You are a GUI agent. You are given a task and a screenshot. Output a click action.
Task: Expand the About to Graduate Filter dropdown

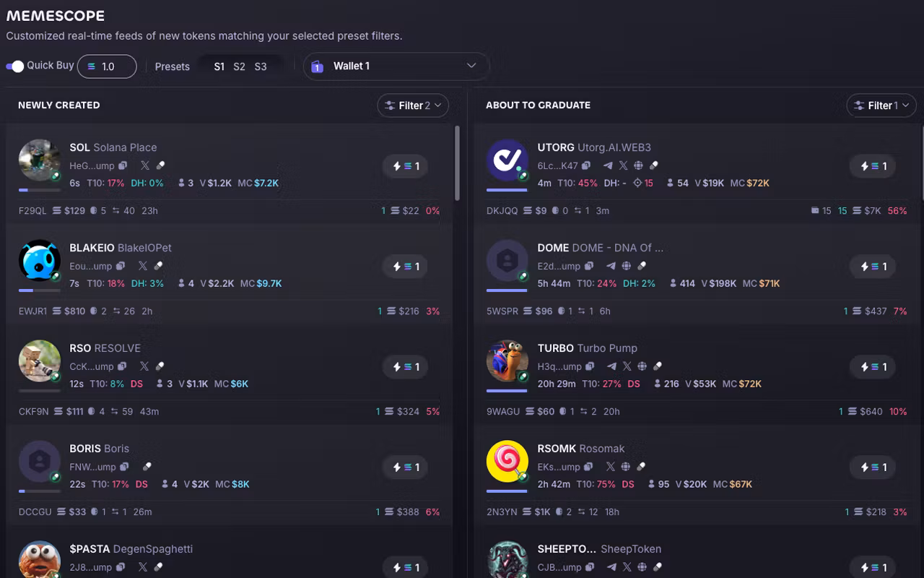click(x=881, y=105)
